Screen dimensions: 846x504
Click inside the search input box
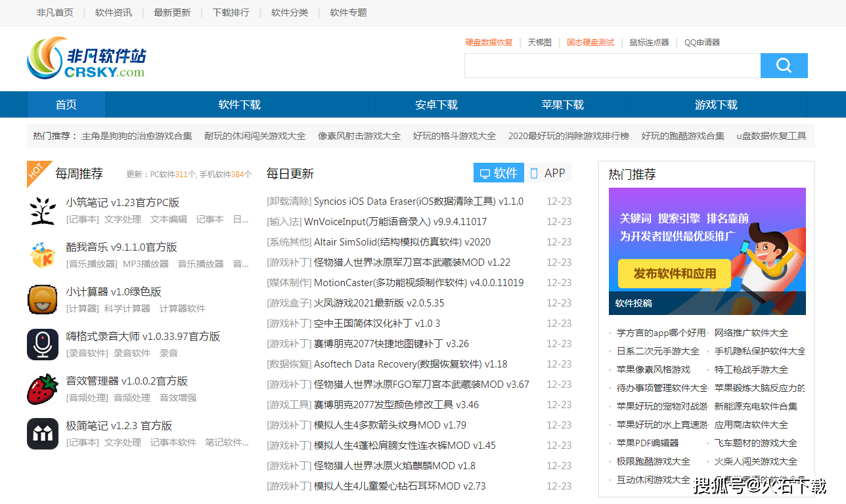612,66
